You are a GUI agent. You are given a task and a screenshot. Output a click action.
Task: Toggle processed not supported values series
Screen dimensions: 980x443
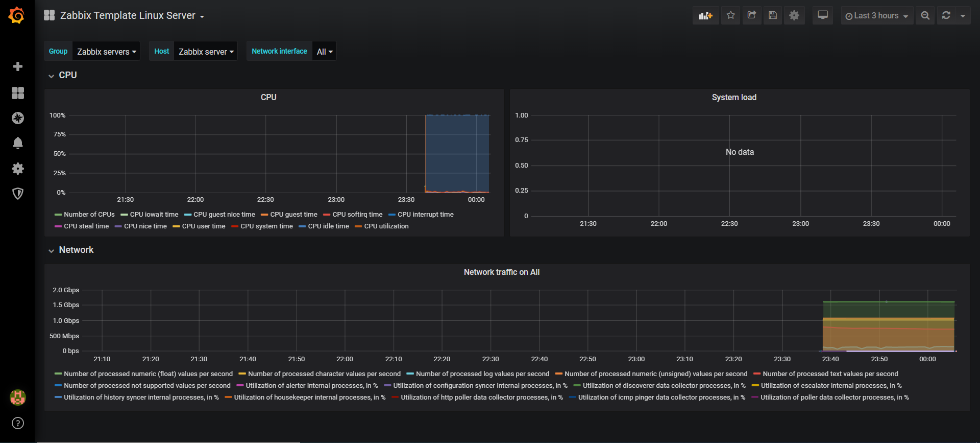click(147, 385)
